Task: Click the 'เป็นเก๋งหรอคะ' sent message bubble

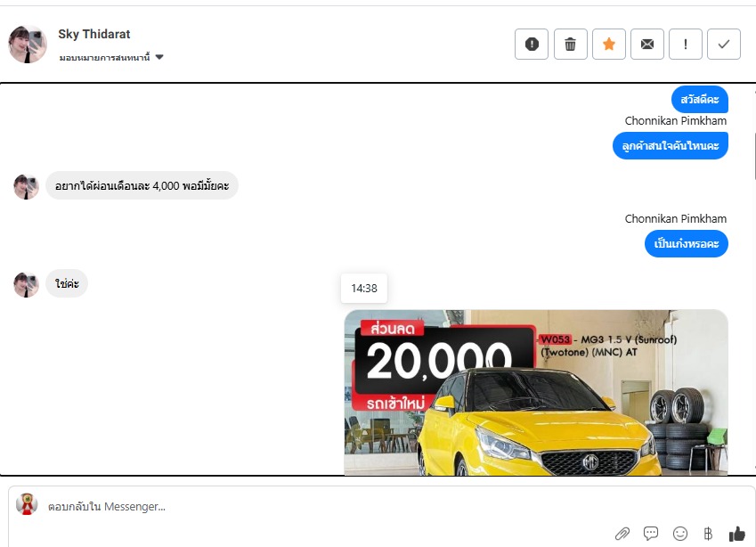Action: pyautogui.click(x=686, y=243)
